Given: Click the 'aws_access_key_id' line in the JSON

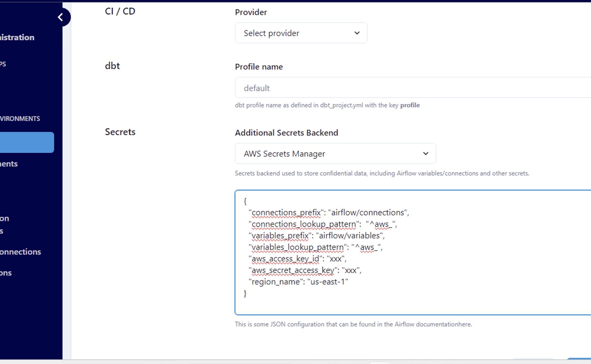Looking at the screenshot, I should (298, 259).
